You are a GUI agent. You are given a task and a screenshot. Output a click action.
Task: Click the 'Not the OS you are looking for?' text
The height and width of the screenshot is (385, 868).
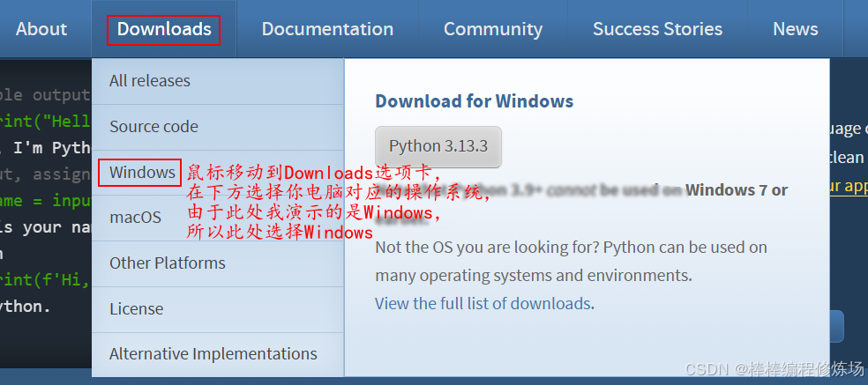pos(487,247)
